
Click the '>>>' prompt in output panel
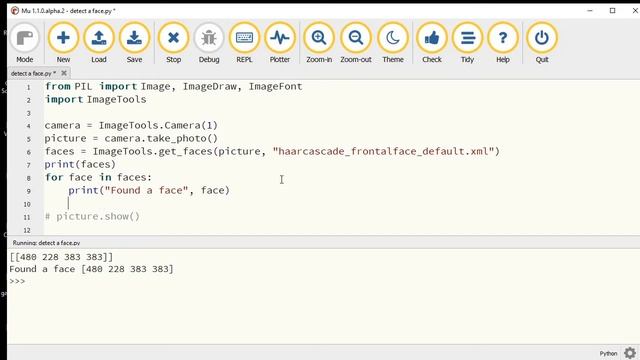[x=17, y=281]
